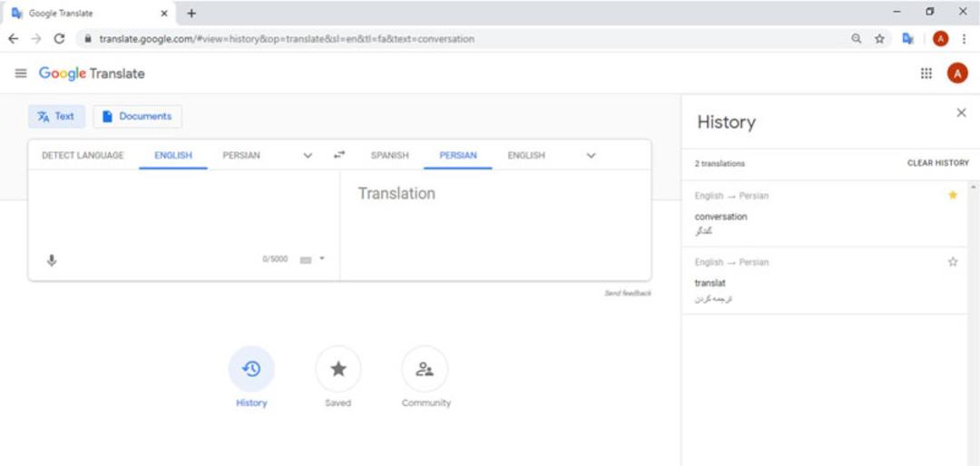Swap source and target languages
Screen dimensions: 980x466
339,154
